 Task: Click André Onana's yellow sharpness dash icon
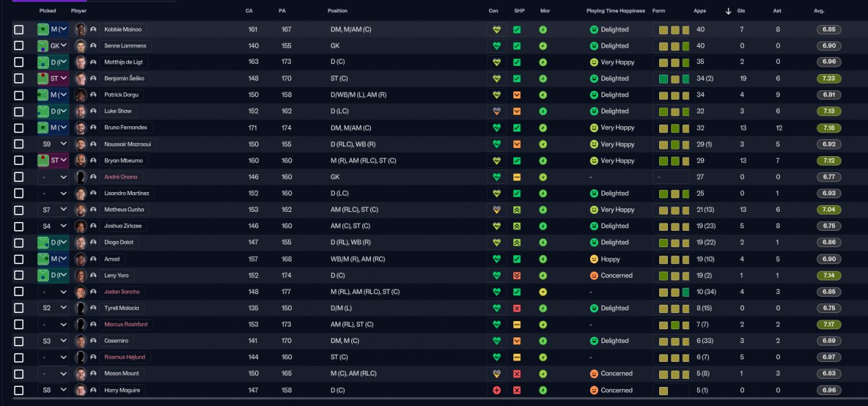(x=517, y=177)
